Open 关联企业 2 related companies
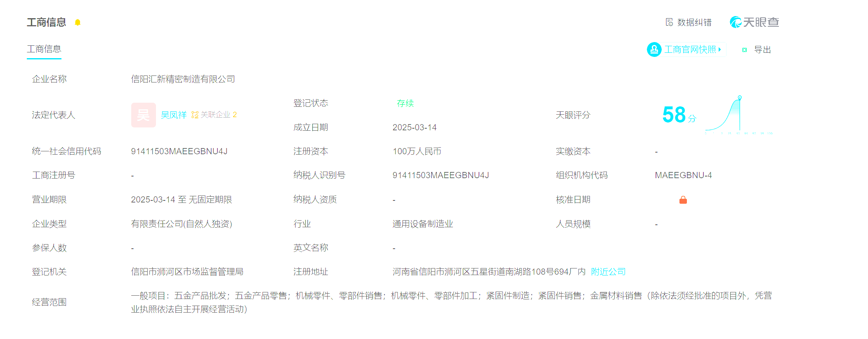Image resolution: width=868 pixels, height=339 pixels. click(x=219, y=115)
